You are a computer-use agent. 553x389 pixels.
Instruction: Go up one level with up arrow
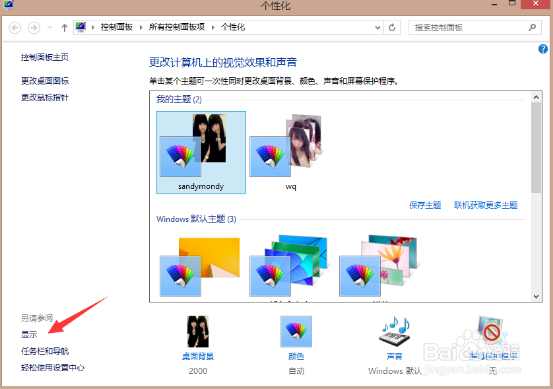coord(64,28)
